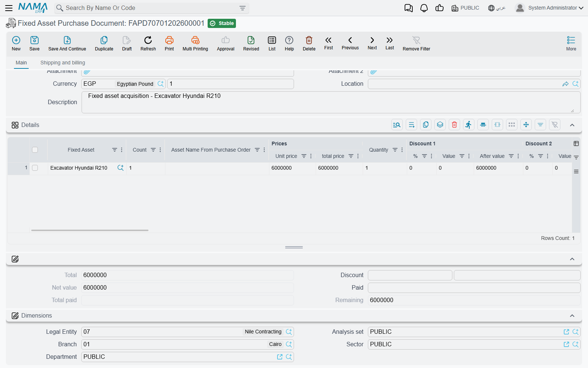Image resolution: width=588 pixels, height=368 pixels.
Task: Click the Search By Name Or Code field
Action: (x=151, y=8)
